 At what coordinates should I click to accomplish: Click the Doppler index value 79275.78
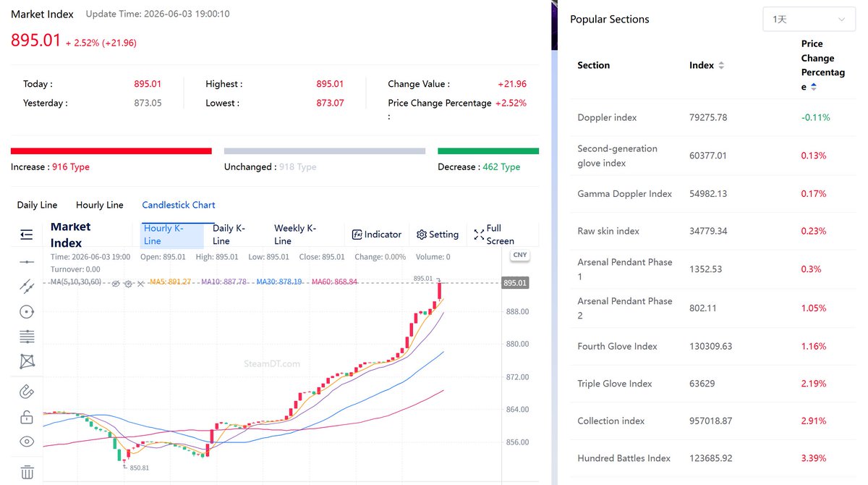(x=708, y=117)
